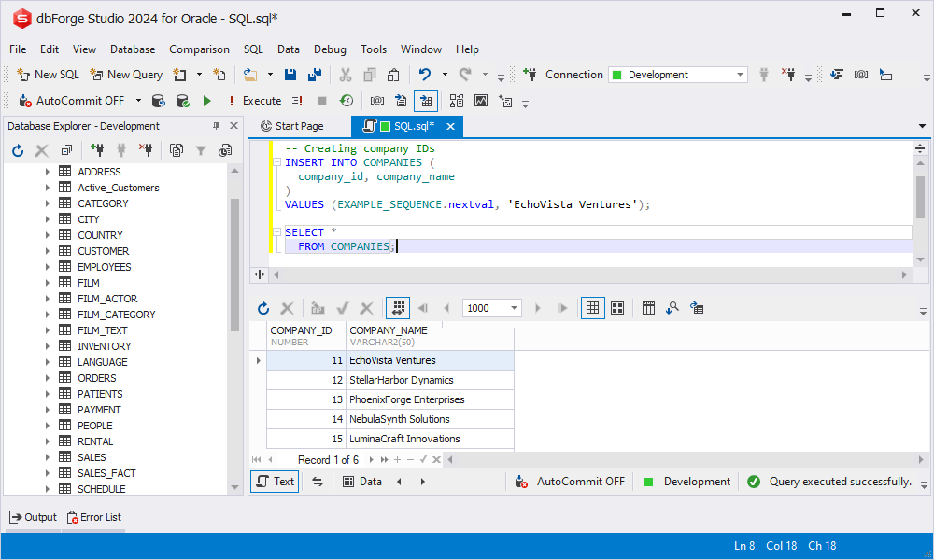
Task: Click the Undo arrow icon
Action: (x=425, y=75)
